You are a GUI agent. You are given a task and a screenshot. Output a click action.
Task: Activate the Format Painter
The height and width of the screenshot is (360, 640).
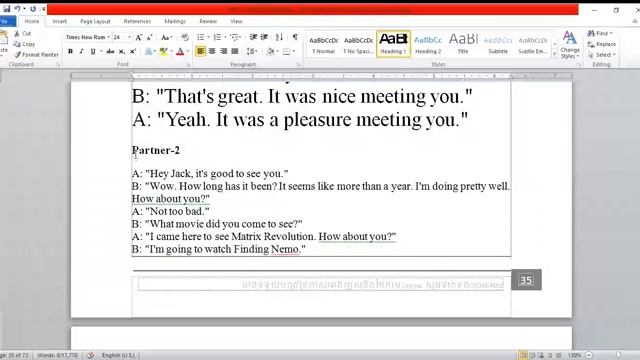(37, 55)
